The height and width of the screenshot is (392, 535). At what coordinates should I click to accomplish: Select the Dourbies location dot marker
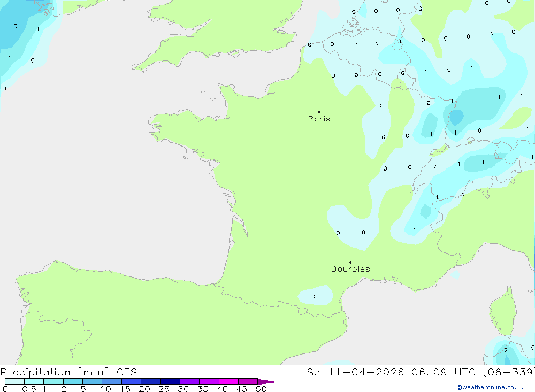[350, 262]
